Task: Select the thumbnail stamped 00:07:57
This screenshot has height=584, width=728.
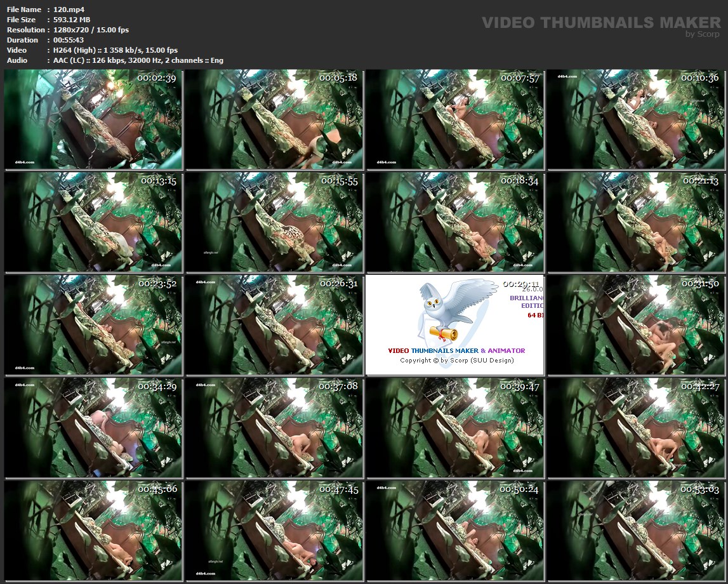Action: [455, 120]
